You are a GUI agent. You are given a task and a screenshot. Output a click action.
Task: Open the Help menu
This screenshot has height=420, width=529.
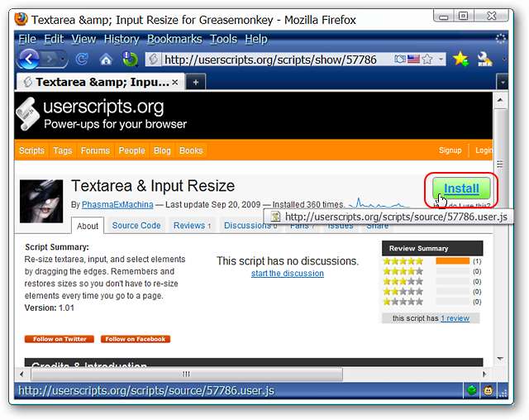click(256, 39)
